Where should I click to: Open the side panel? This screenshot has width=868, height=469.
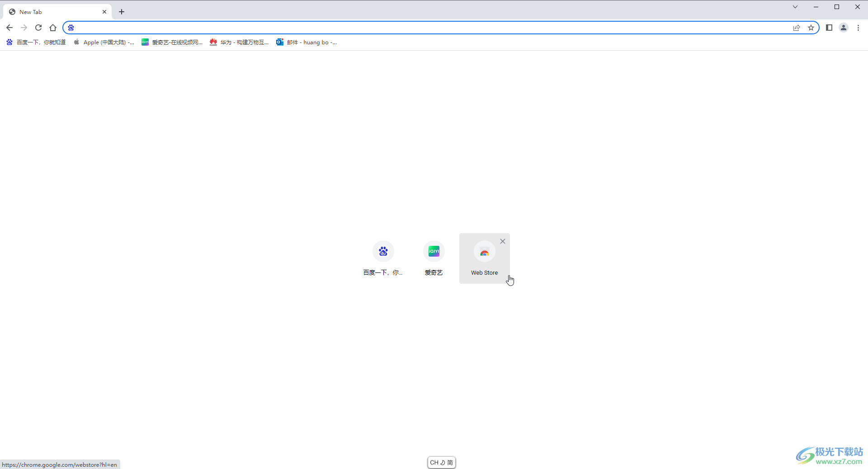point(829,28)
